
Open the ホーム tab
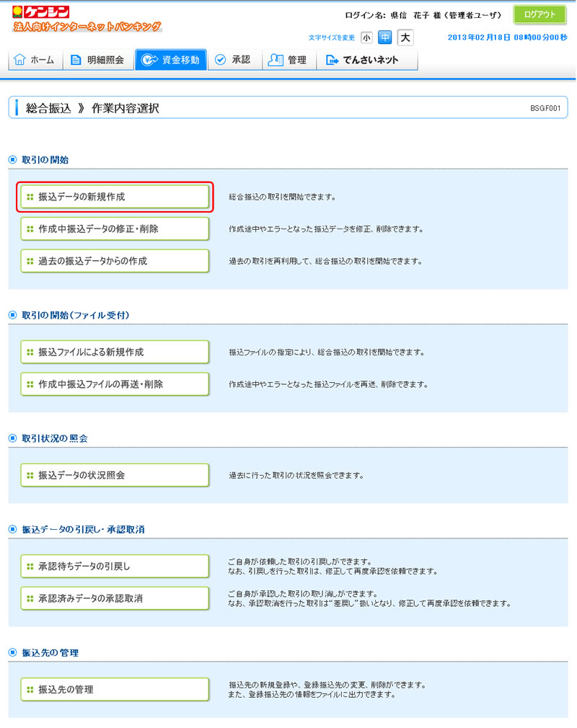(x=35, y=60)
